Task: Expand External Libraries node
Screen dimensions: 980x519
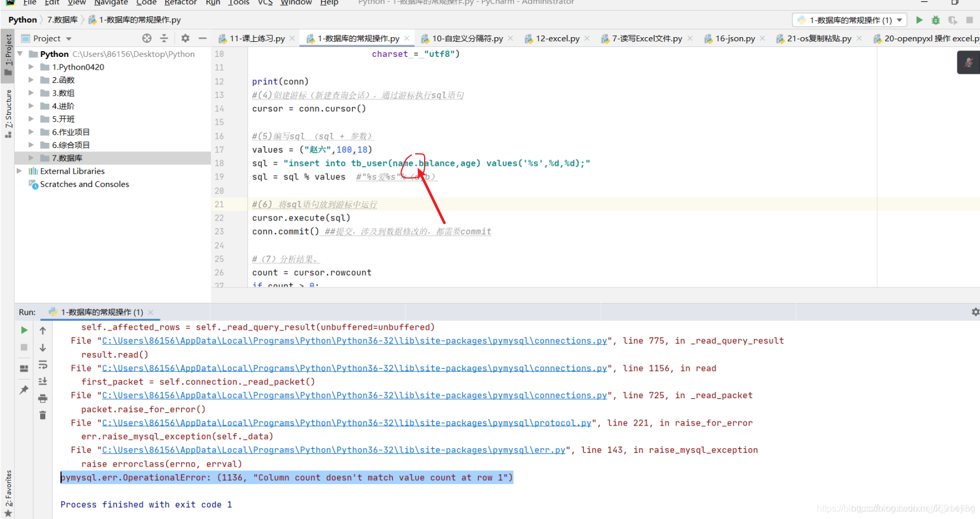Action: coord(19,171)
